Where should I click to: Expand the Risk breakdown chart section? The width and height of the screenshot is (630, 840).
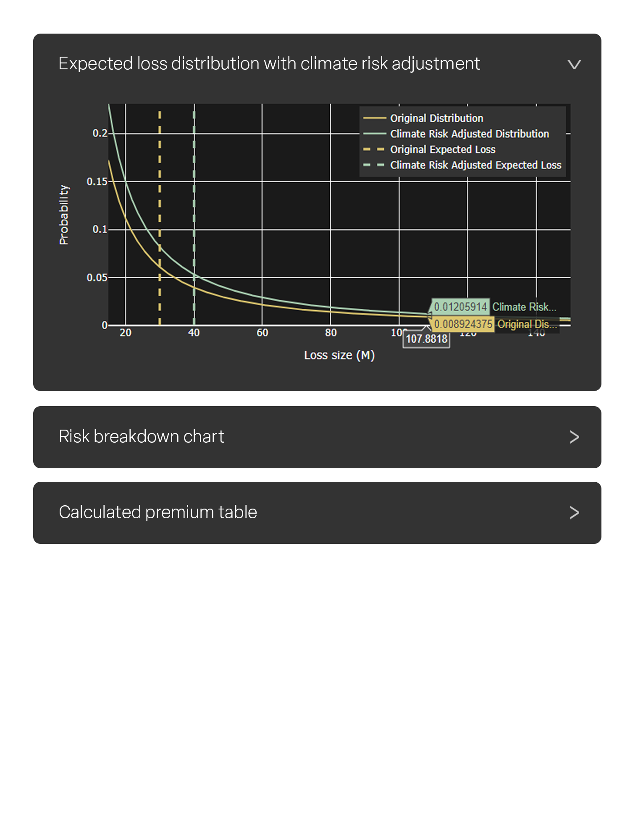[317, 437]
